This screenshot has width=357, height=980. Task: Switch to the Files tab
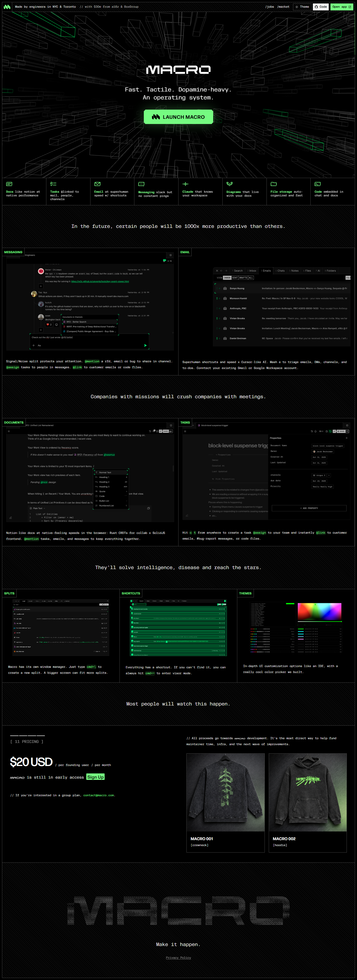point(307,271)
